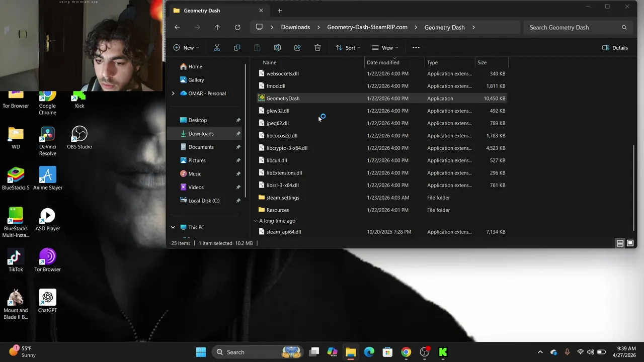This screenshot has width=644, height=362.
Task: Rename the selected file via toolbar icon
Action: [x=277, y=48]
